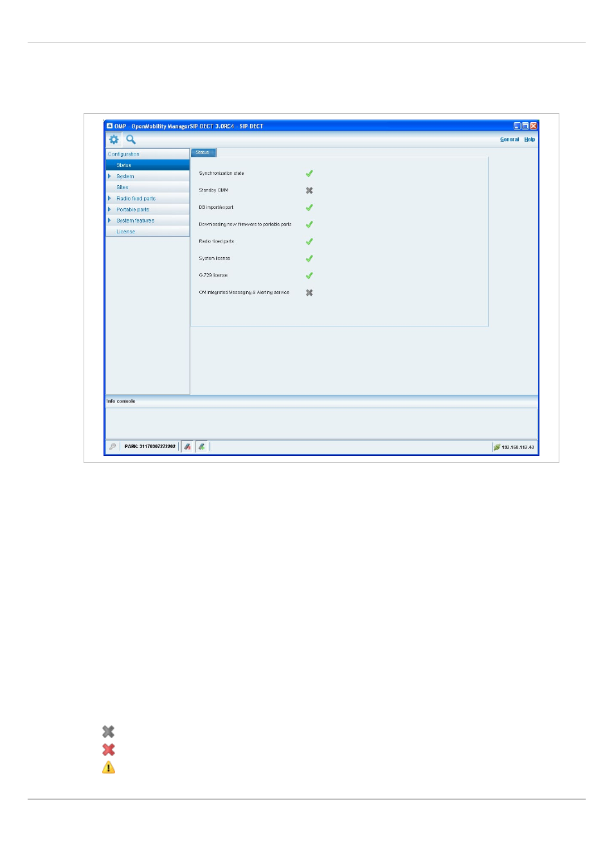
Task: Maximize the OMP window
Action: (x=525, y=126)
